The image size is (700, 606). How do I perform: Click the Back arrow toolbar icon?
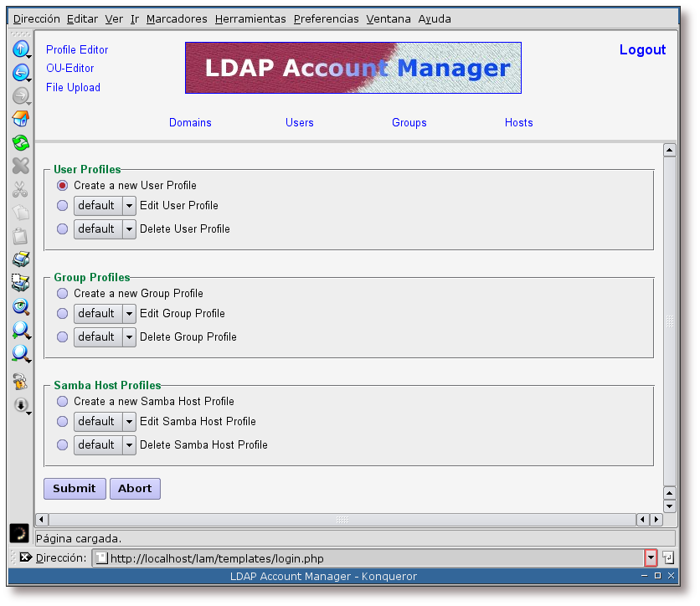pos(20,73)
